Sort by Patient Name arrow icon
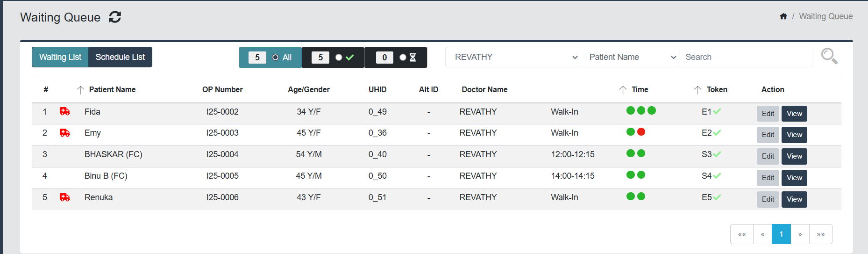This screenshot has height=254, width=868. click(x=80, y=90)
